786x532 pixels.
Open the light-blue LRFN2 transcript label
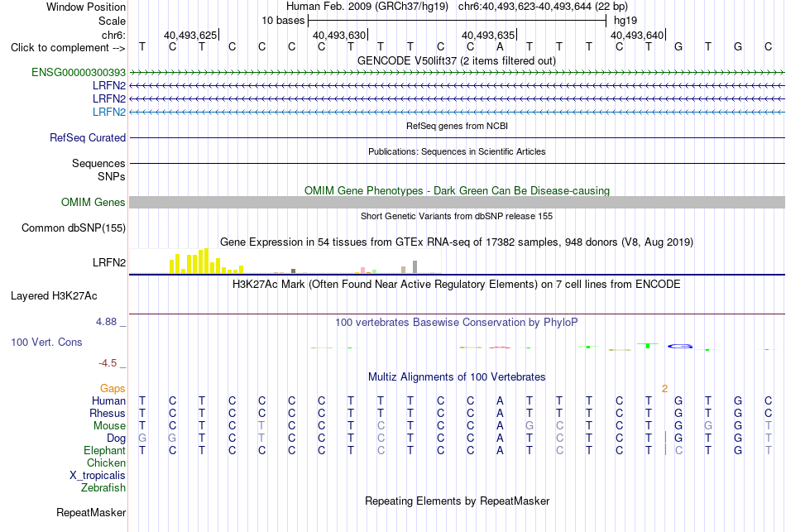(x=109, y=112)
